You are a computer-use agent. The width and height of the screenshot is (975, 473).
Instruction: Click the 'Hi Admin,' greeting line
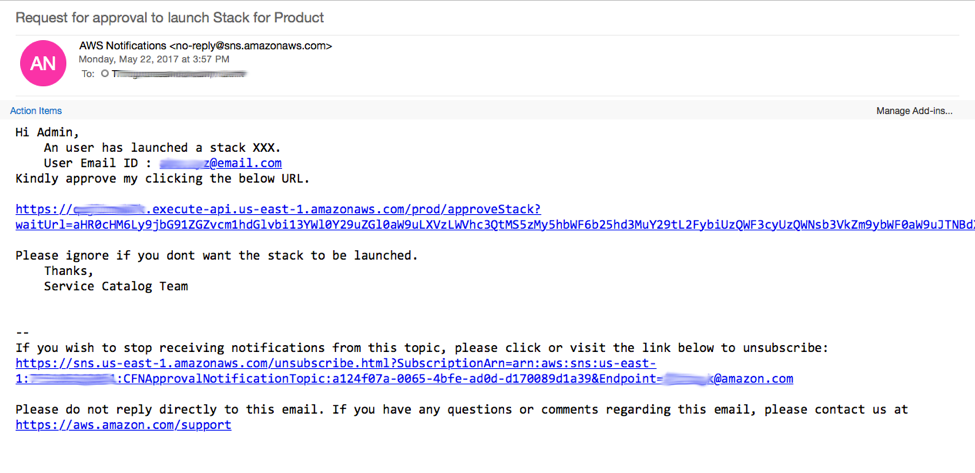(47, 132)
